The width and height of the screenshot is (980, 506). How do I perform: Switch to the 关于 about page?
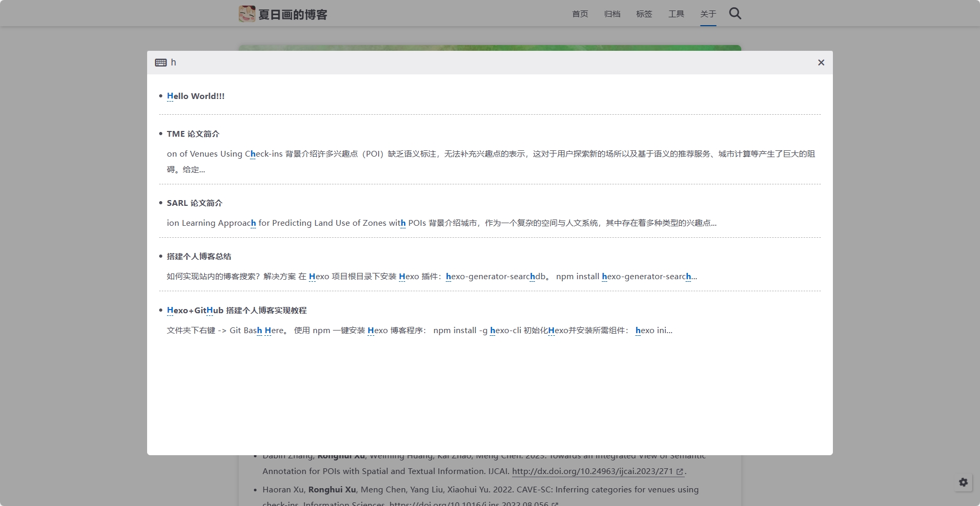pos(708,14)
